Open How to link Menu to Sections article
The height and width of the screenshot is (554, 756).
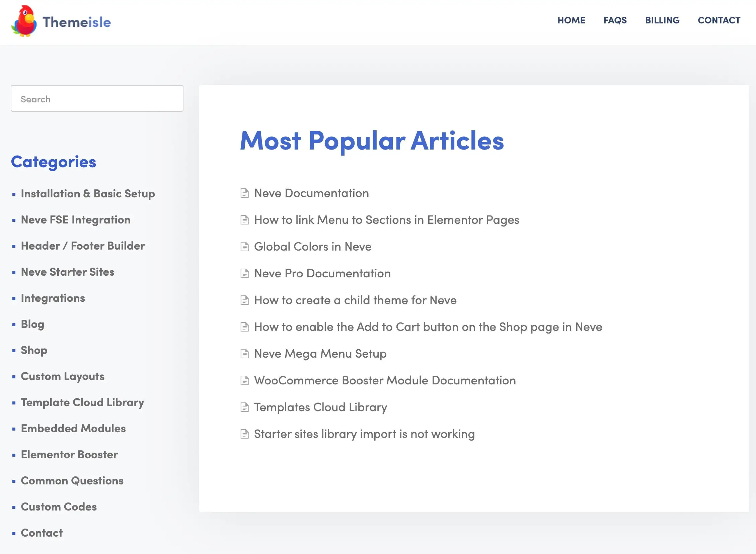(387, 220)
